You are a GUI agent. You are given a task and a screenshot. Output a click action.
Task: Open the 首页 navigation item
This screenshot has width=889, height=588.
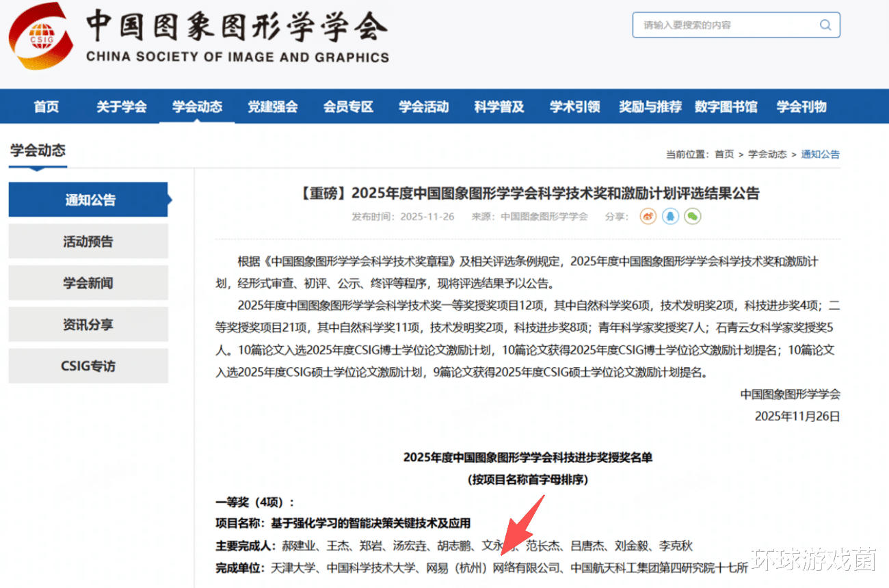coord(47,107)
